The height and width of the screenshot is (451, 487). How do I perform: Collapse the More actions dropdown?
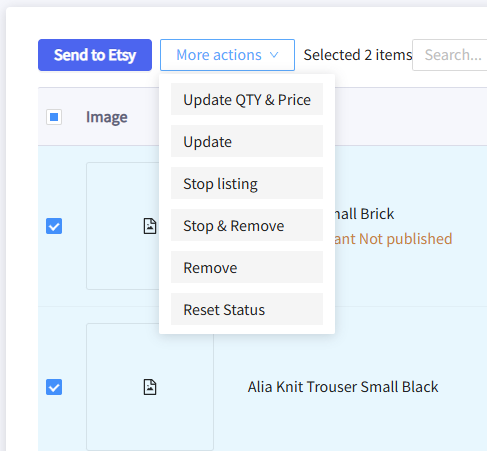[x=227, y=55]
